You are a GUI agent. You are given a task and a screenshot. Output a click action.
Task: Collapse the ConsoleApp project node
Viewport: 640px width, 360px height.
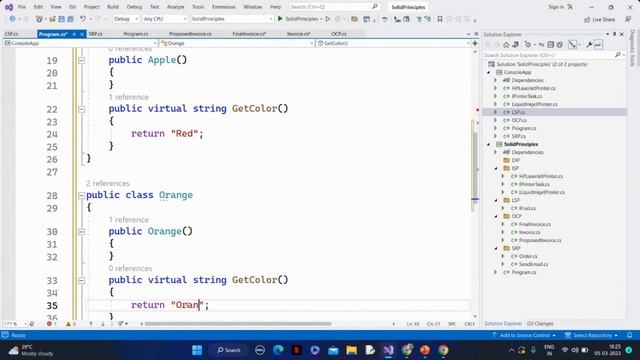click(489, 72)
